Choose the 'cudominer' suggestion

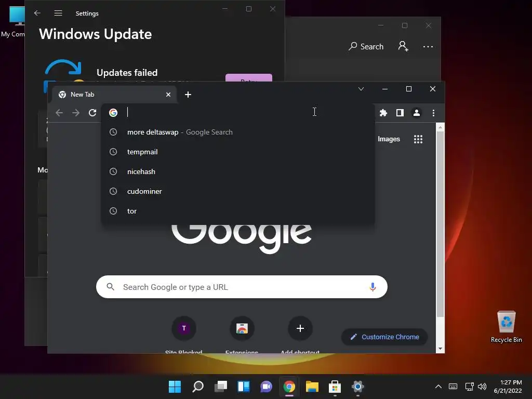point(238,191)
